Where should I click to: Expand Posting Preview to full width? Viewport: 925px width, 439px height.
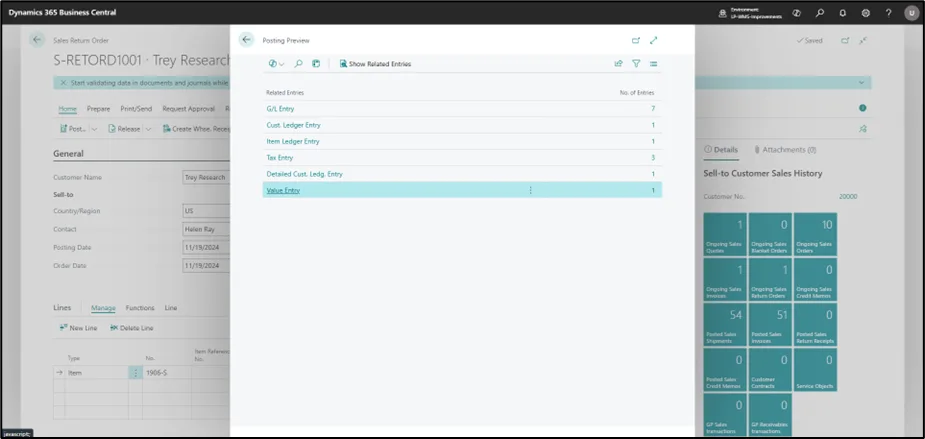[x=654, y=41]
